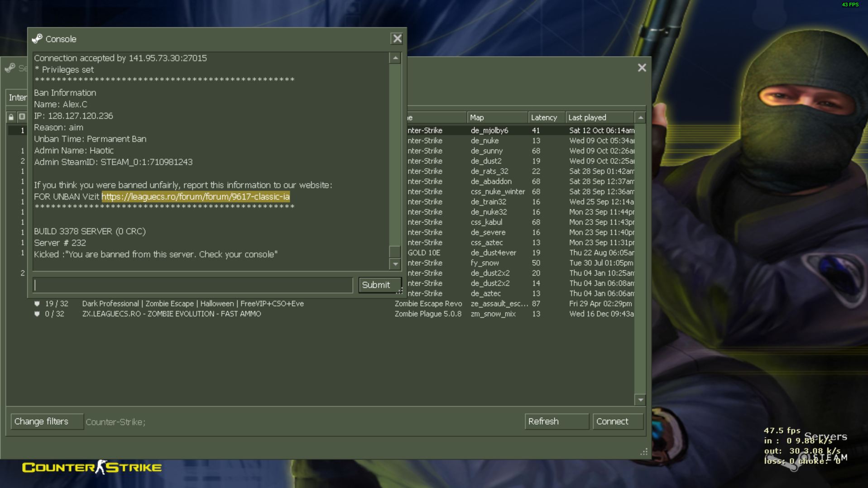Screen dimensions: 868x488
Task: Select ZX.LEAGUECS.RO Zombie Evolution server
Action: pos(320,314)
